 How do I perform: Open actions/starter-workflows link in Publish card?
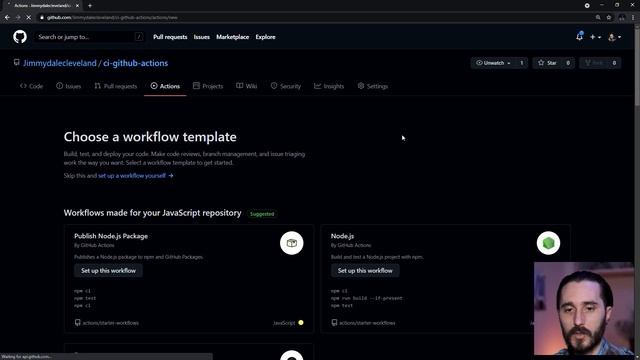click(x=111, y=323)
